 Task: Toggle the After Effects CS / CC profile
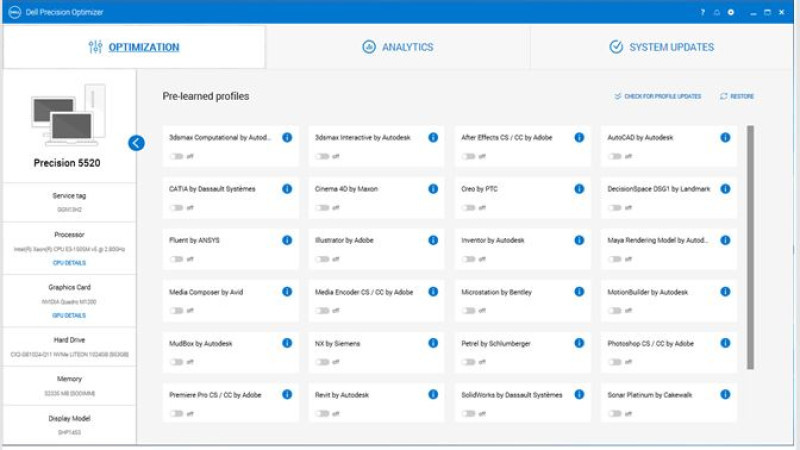468,156
